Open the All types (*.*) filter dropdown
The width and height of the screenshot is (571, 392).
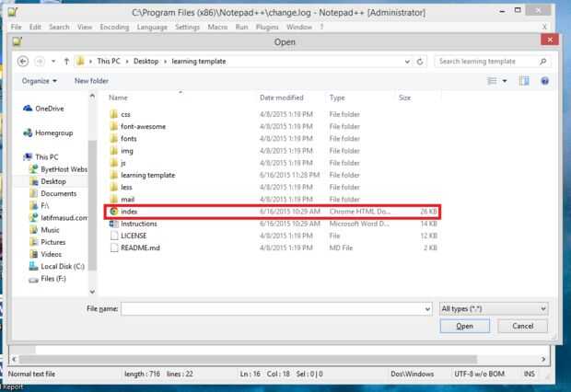click(x=494, y=309)
